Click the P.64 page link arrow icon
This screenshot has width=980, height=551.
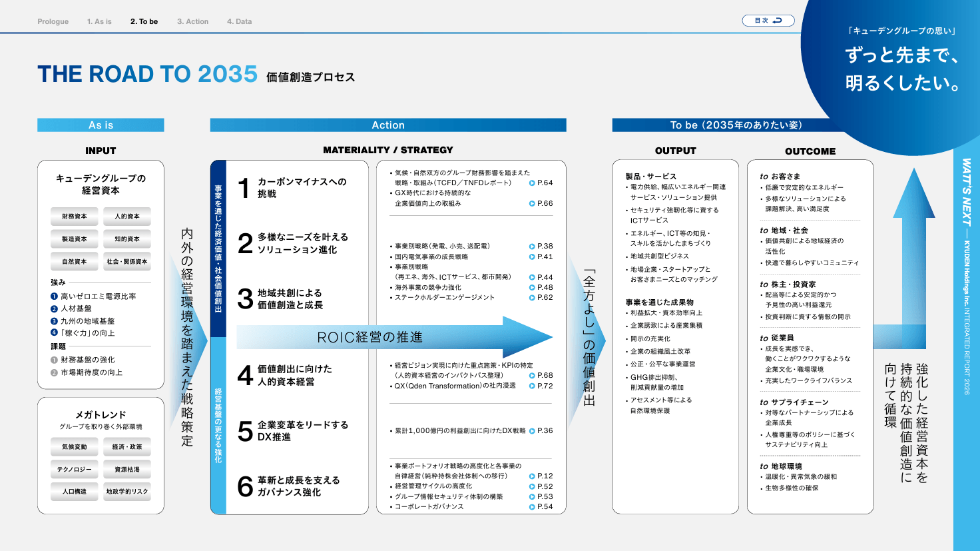pyautogui.click(x=532, y=183)
